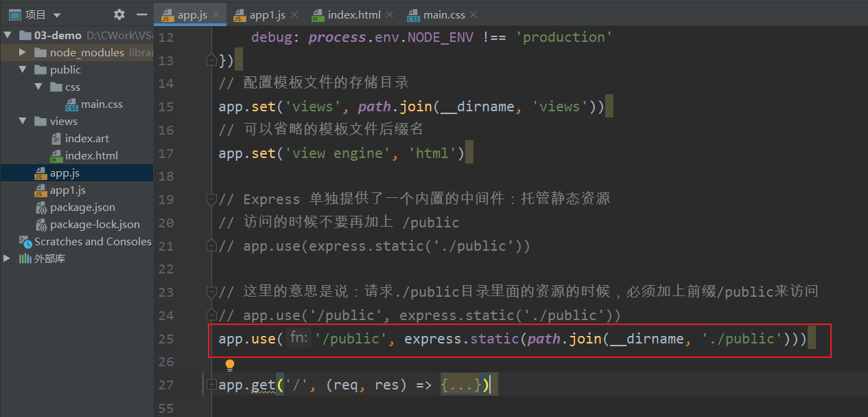868x417 pixels.
Task: Click the package.json file icon
Action: pyautogui.click(x=40, y=207)
